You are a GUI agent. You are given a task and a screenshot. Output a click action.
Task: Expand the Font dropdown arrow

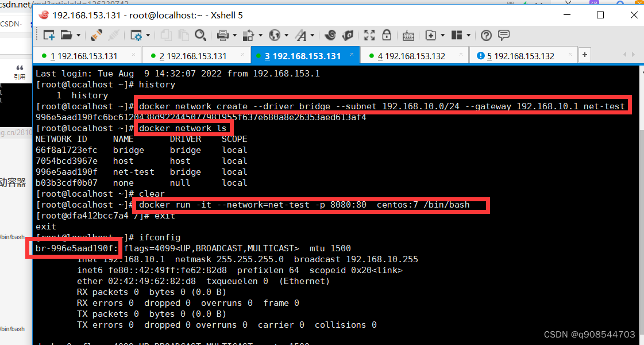313,36
